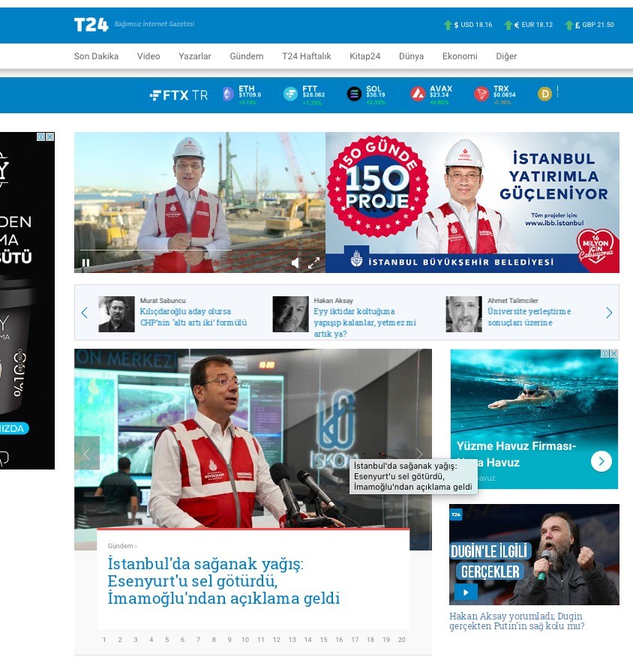Click the video progress bar
Screen dimensions: 633x672
[199, 250]
